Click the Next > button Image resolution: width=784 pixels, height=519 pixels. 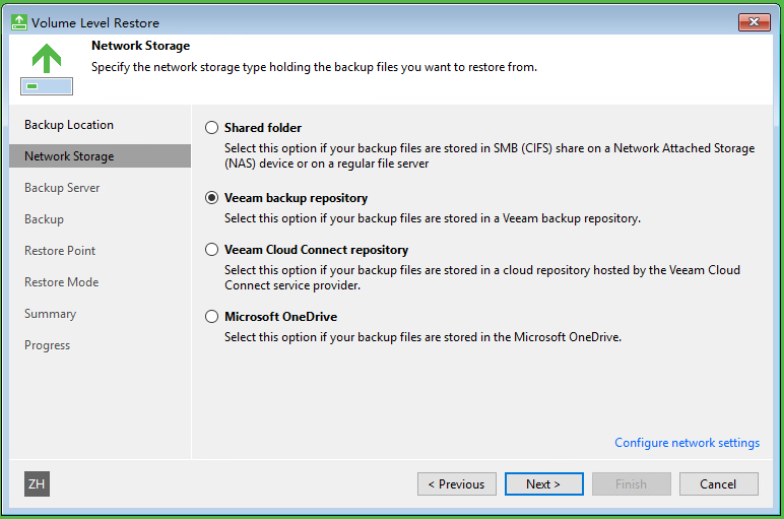click(x=544, y=484)
